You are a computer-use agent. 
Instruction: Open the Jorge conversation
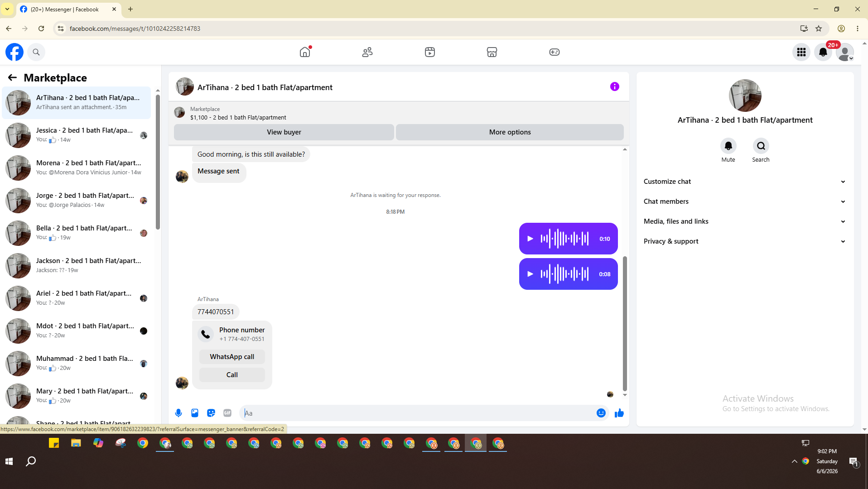(77, 201)
